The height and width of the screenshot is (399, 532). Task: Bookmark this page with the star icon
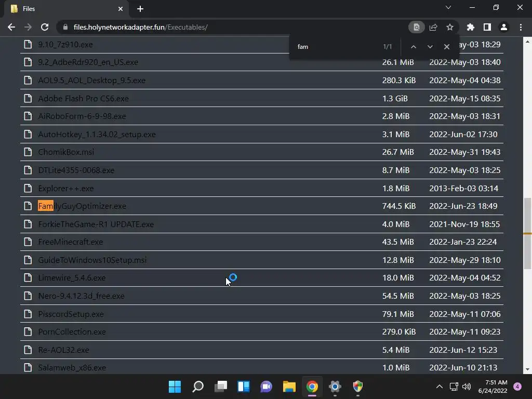[x=449, y=27]
